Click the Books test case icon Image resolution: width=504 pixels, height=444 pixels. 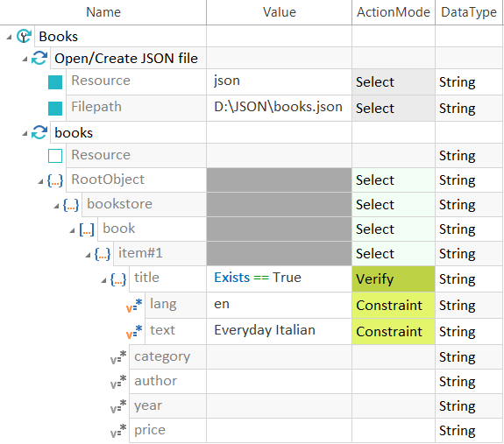point(25,36)
